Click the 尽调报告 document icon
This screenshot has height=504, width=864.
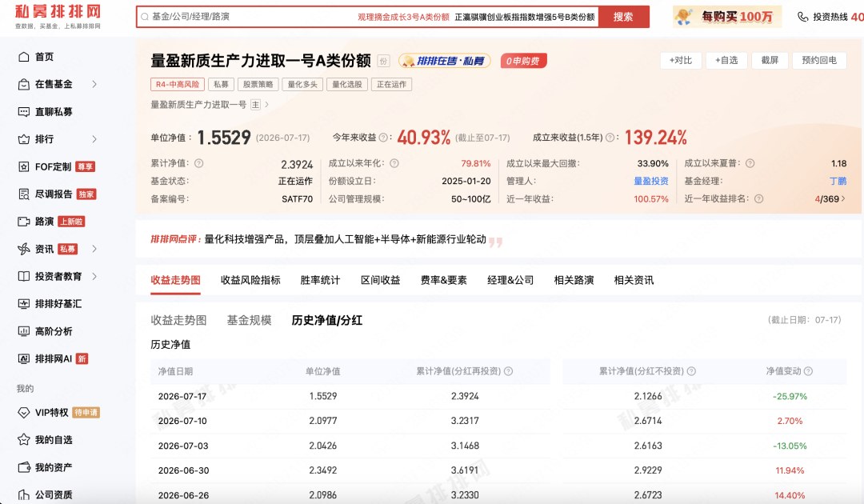pos(24,194)
